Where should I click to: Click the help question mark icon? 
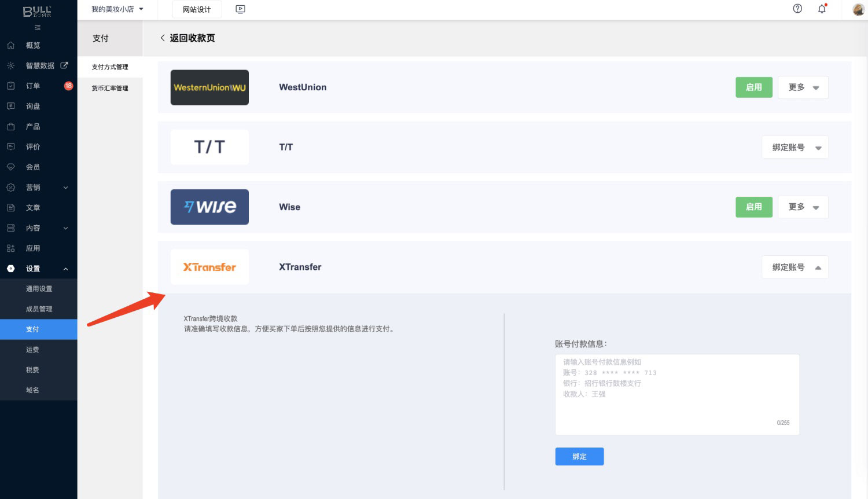[797, 9]
